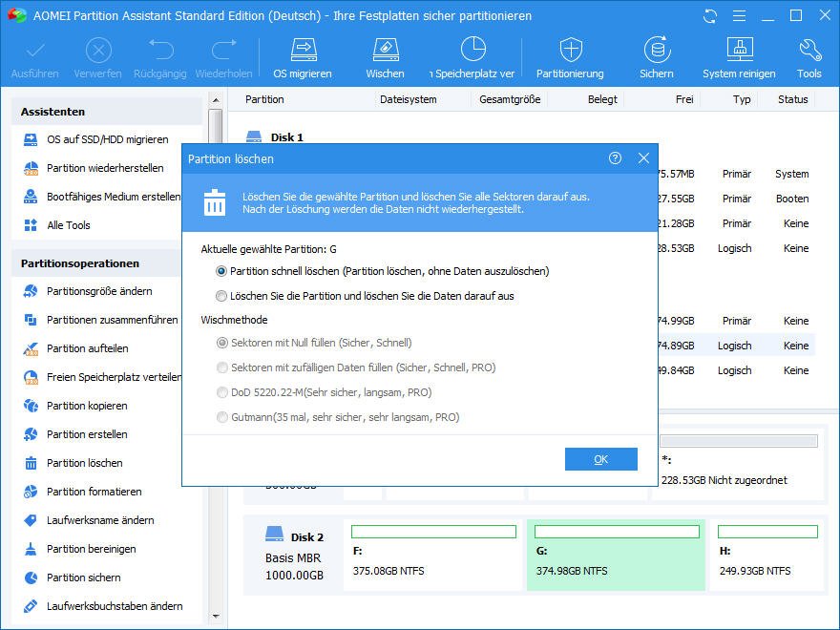
Task: Confirm the dialog with OK
Action: (x=601, y=459)
